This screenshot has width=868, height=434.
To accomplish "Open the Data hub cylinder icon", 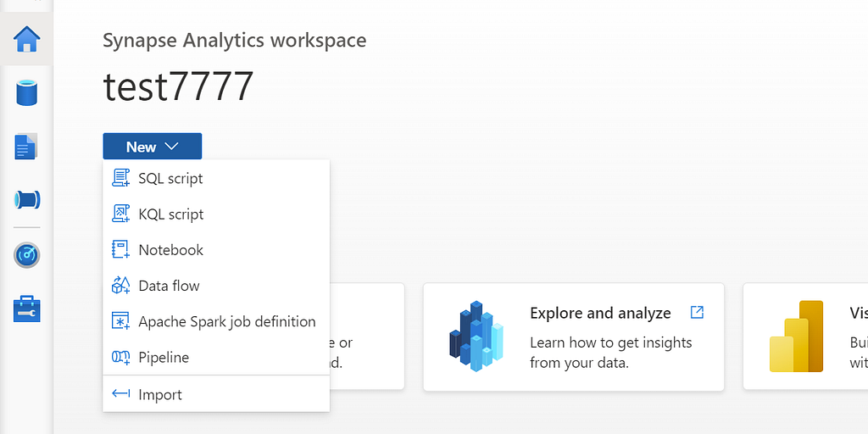I will click(26, 93).
